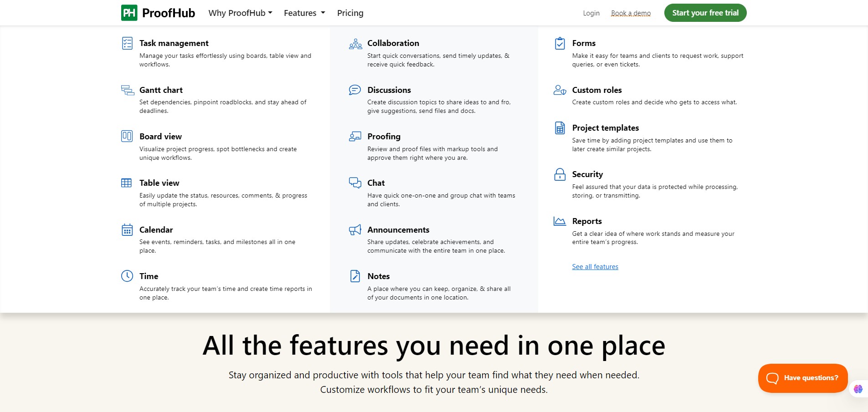Open the Security feature page

587,174
